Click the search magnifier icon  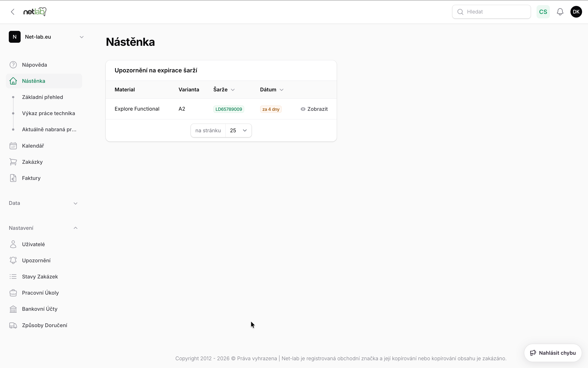pos(460,12)
